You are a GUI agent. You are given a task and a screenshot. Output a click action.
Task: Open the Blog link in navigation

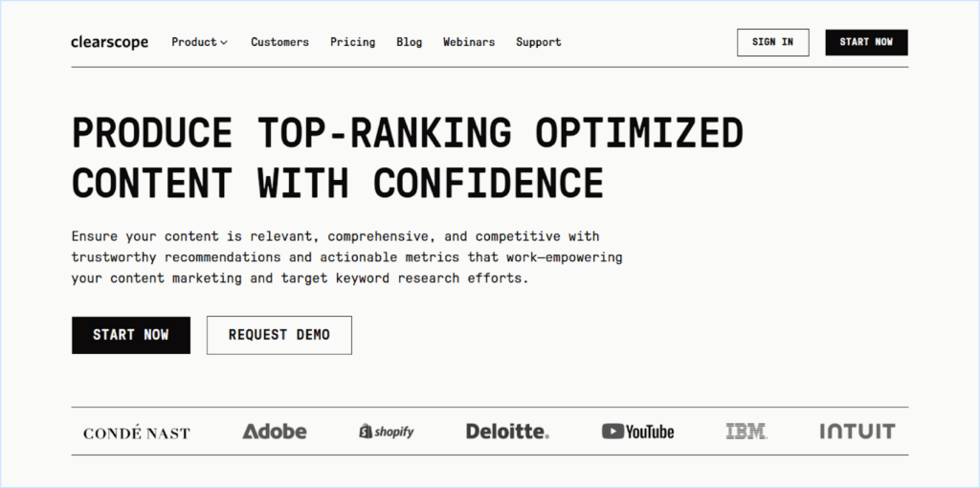tap(409, 42)
